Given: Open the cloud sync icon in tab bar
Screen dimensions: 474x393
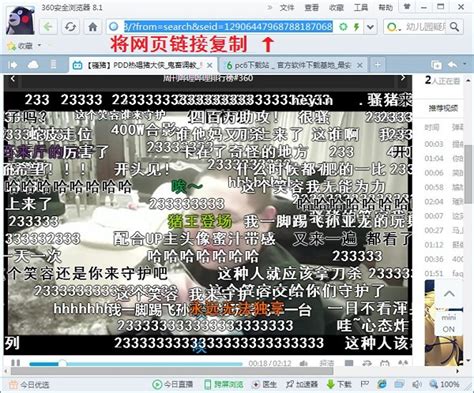Looking at the screenshot, I should coord(33,65).
